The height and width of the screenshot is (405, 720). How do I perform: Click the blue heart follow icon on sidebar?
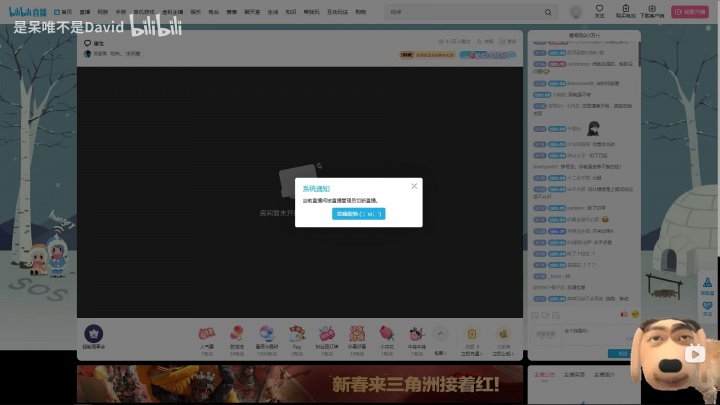coord(707,306)
